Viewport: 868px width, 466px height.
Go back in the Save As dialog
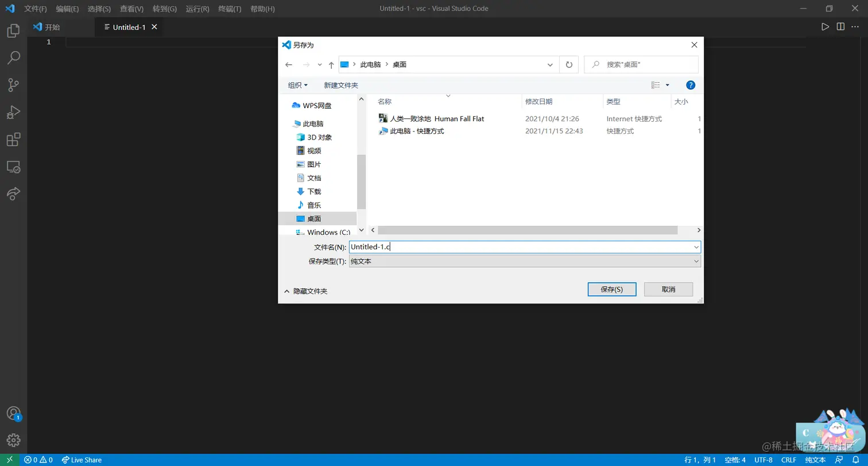[289, 65]
